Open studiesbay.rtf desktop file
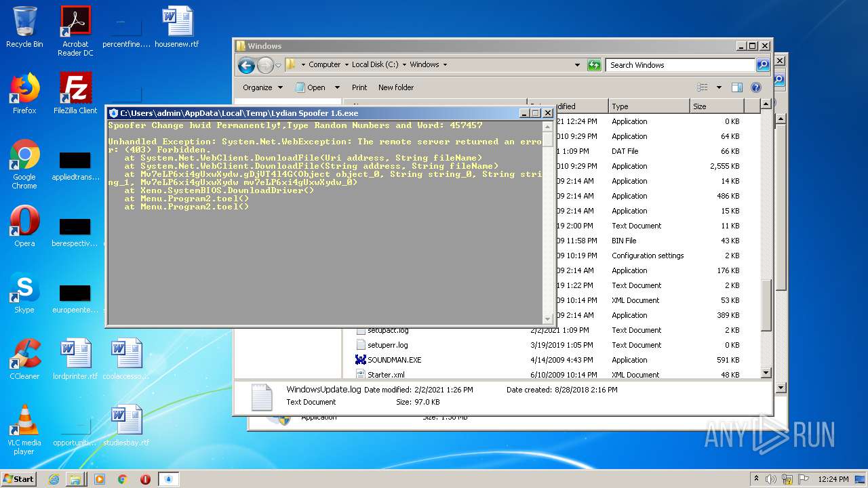Viewport: 868px width, 488px height. click(126, 426)
